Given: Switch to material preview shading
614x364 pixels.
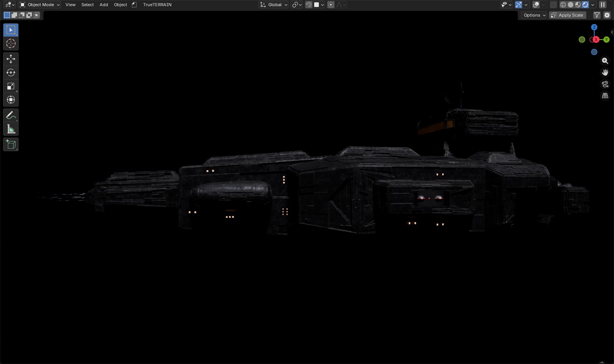Looking at the screenshot, I should point(578,5).
